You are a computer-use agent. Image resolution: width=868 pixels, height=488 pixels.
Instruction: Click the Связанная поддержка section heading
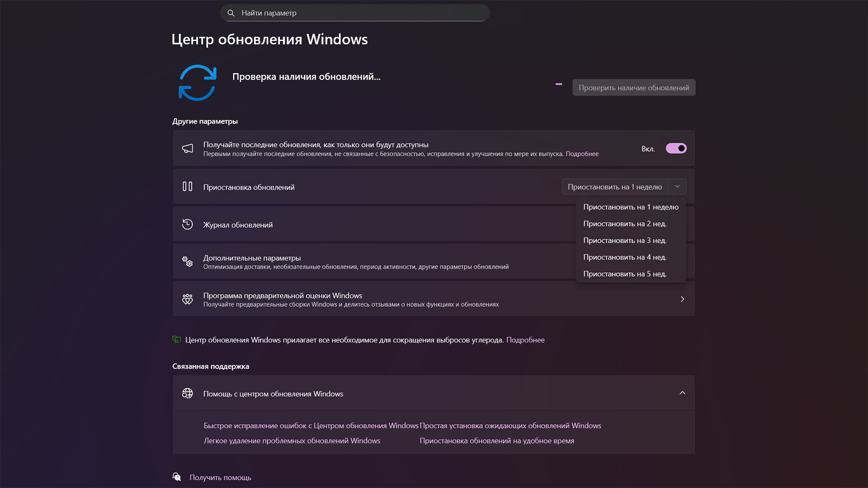211,366
